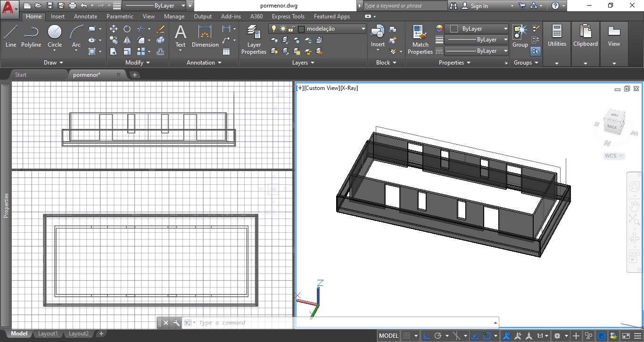Insert a Table from Annotation panel

[226, 51]
